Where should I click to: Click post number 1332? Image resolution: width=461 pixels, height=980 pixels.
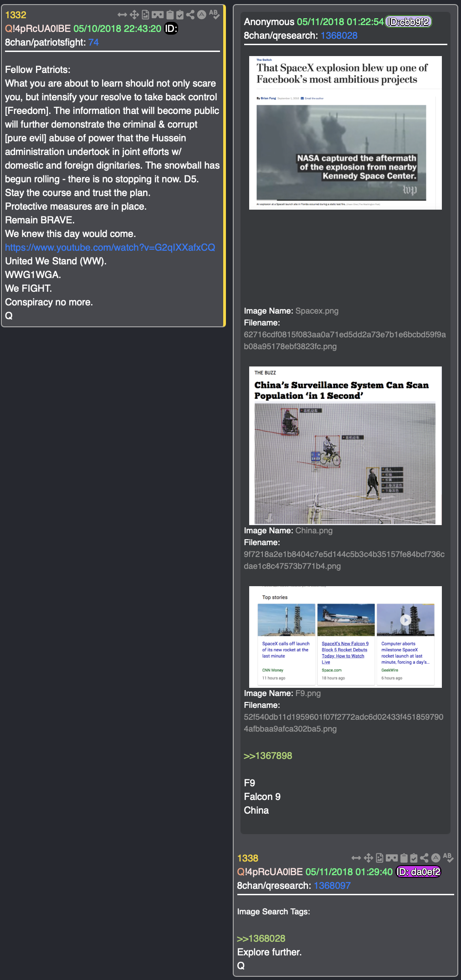point(15,15)
